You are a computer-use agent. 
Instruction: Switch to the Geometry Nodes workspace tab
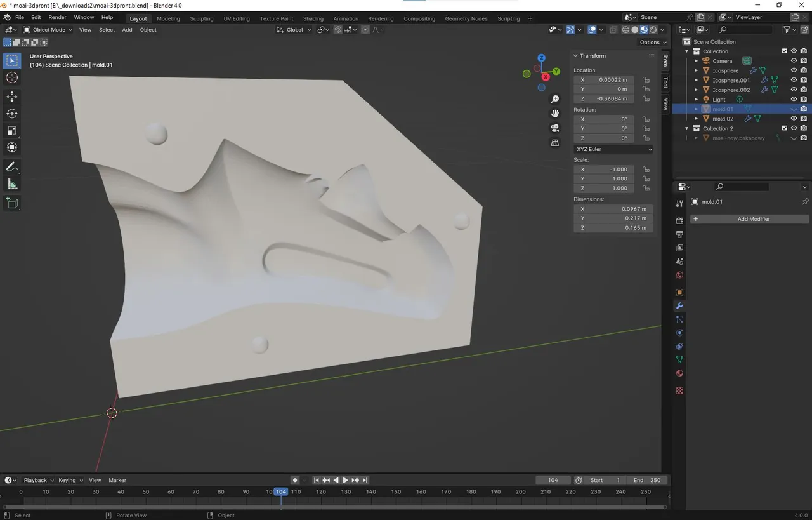tap(466, 18)
